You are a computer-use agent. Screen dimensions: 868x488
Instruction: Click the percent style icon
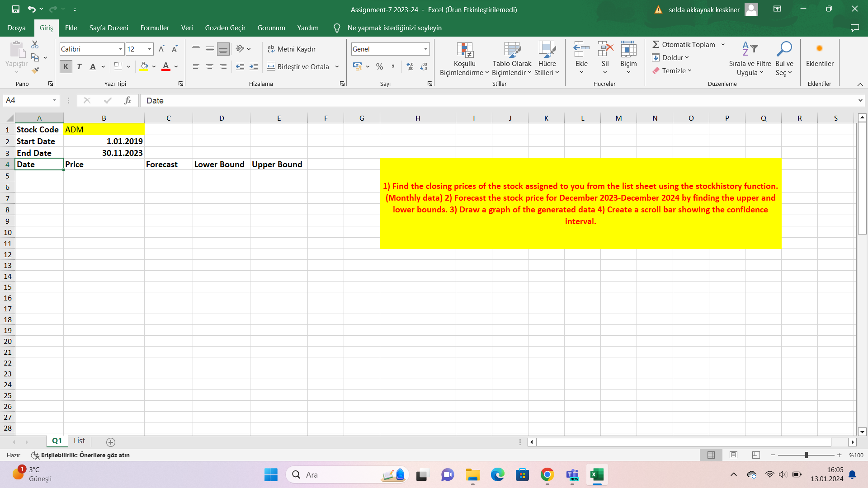[x=379, y=67]
